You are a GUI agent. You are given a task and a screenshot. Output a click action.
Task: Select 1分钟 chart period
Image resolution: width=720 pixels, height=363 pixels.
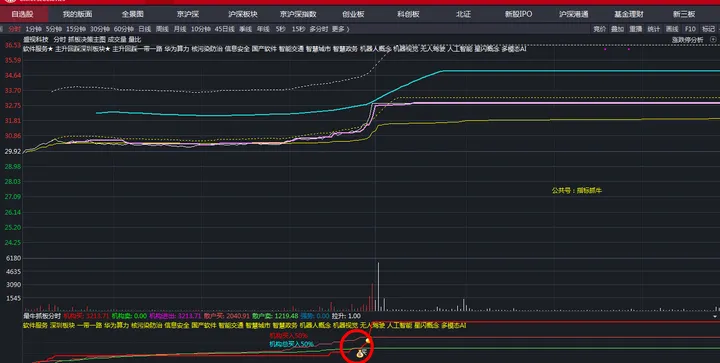[x=33, y=29]
